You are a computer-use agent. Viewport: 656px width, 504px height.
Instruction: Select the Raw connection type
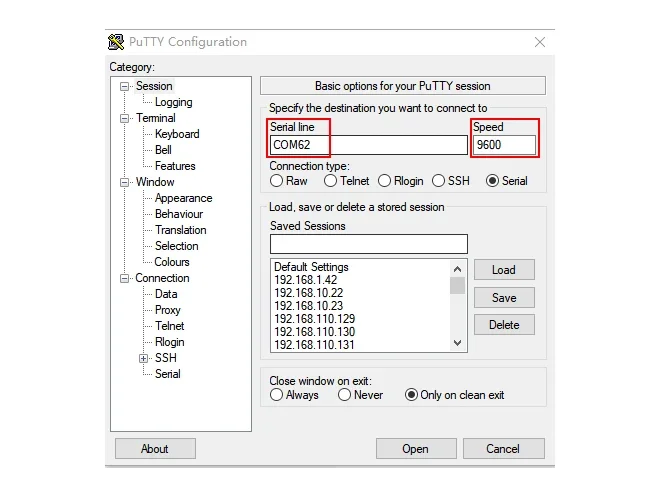(276, 181)
